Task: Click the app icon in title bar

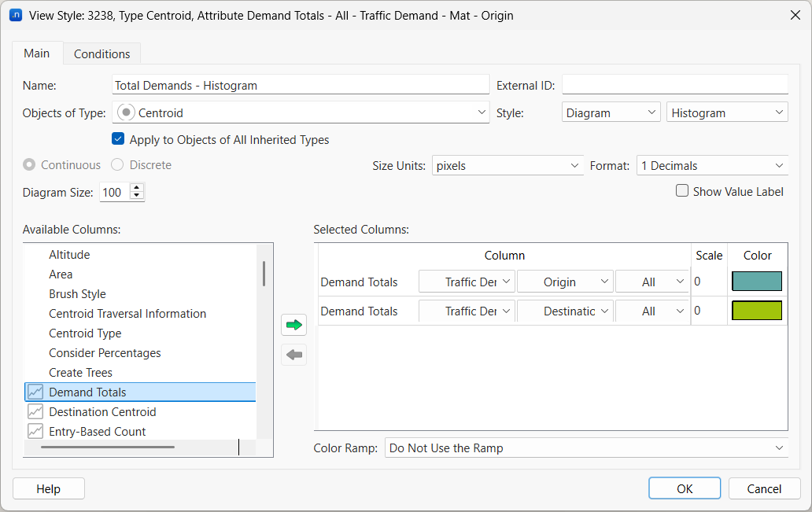Action: (x=16, y=15)
